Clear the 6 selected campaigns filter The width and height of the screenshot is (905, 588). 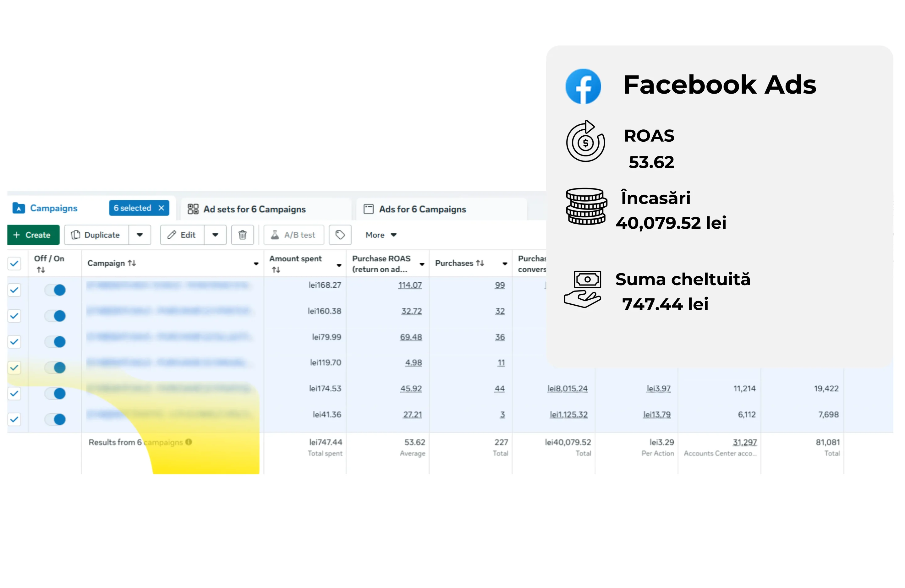pos(161,208)
